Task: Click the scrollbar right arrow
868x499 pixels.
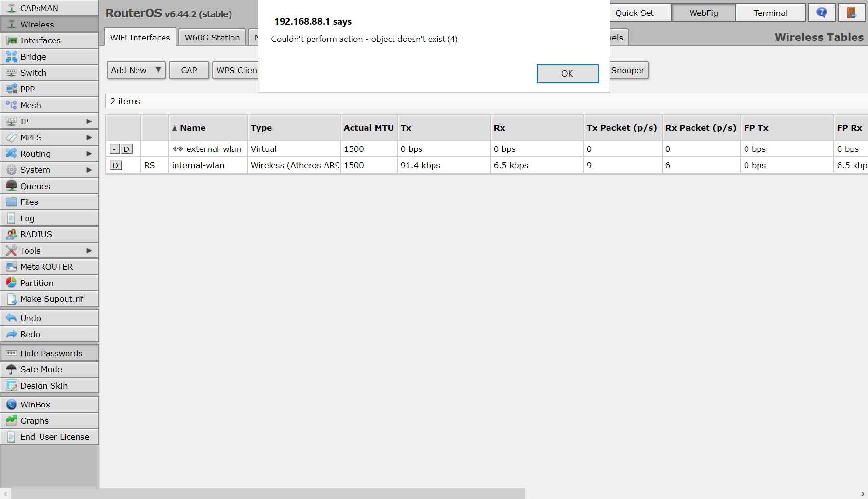Action: click(x=863, y=494)
